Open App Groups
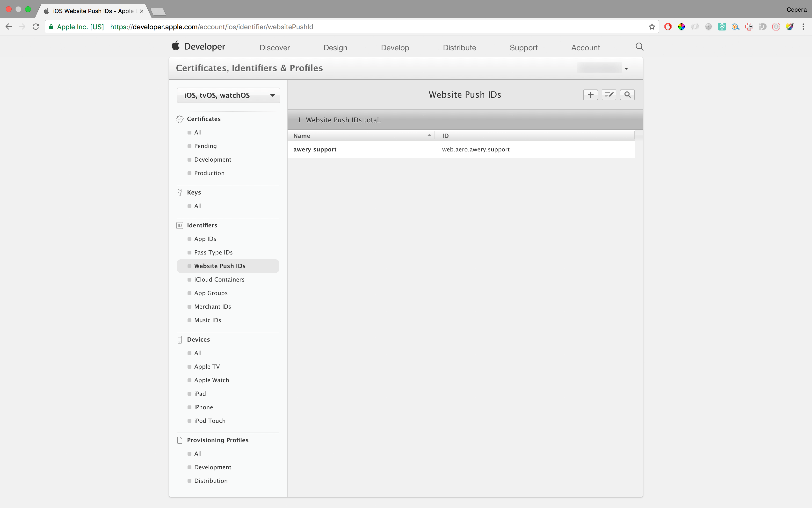Image resolution: width=812 pixels, height=508 pixels. coord(211,293)
